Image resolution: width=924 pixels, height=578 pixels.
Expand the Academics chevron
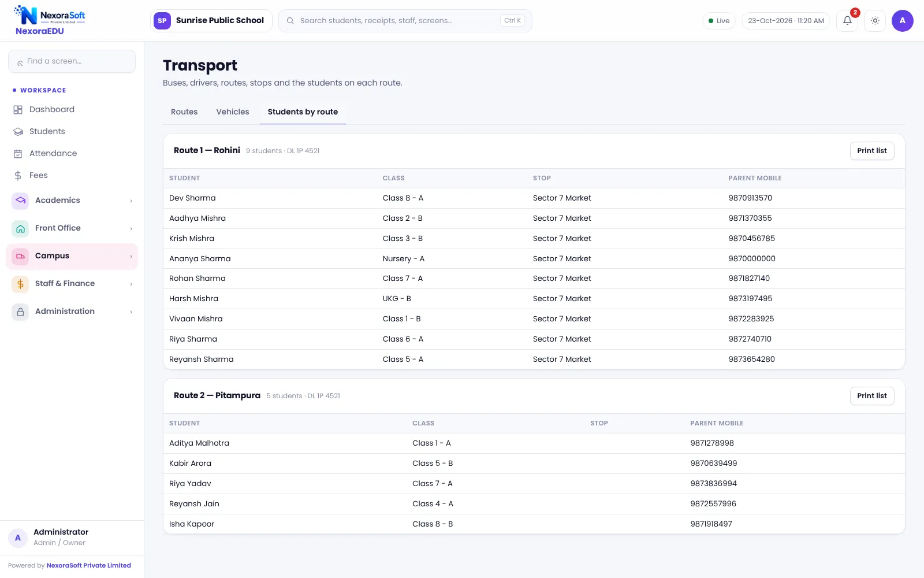pos(131,201)
